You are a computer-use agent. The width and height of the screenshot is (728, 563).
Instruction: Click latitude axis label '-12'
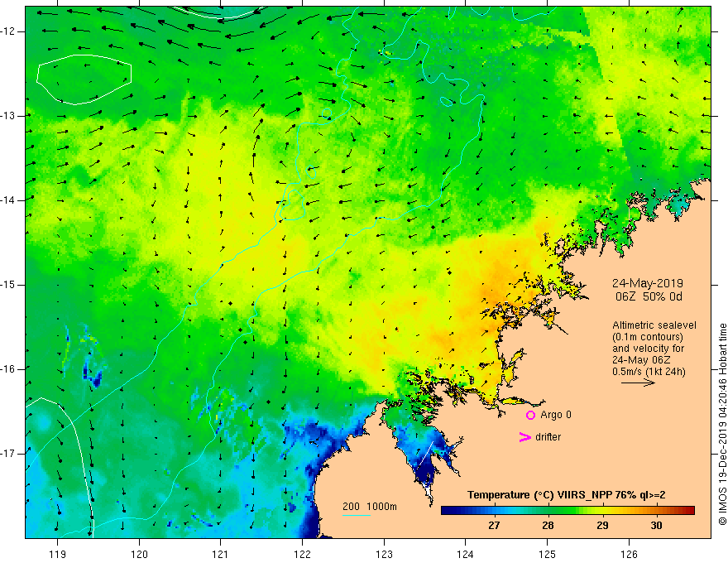9,31
